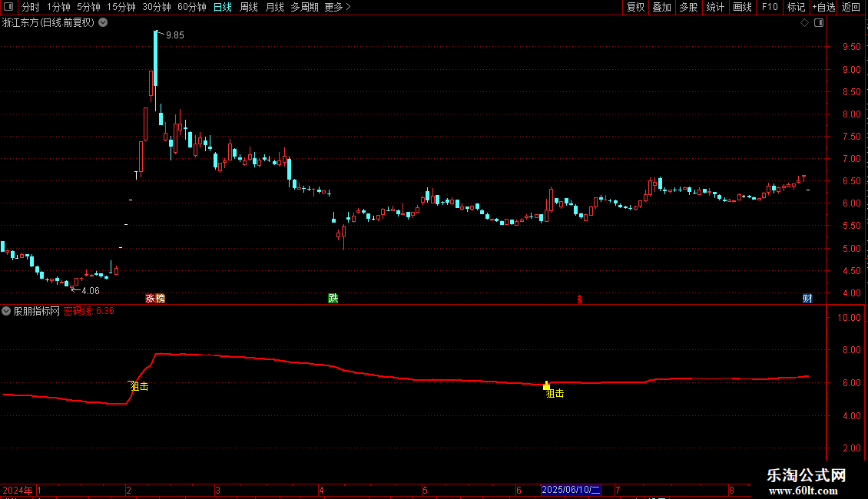The image size is (868, 499).
Task: Click the 2024年 label on time axis
Action: [17, 490]
